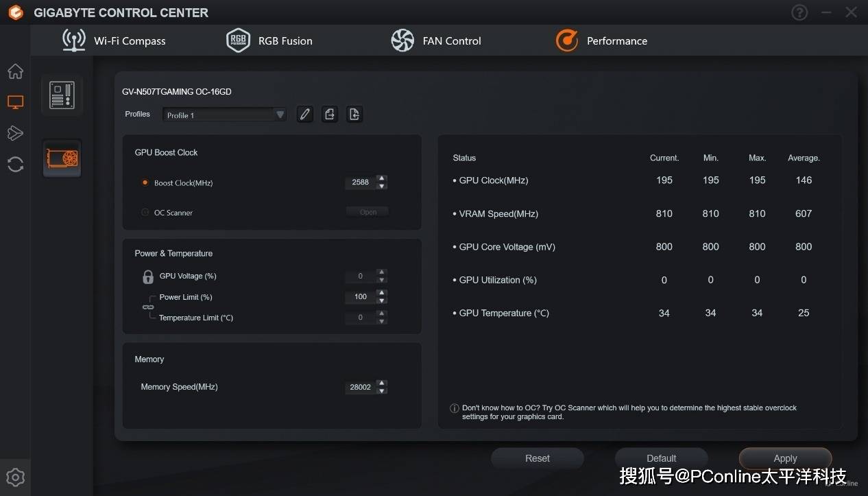The width and height of the screenshot is (868, 496).
Task: Increase Boost Clock with up arrow
Action: click(382, 178)
